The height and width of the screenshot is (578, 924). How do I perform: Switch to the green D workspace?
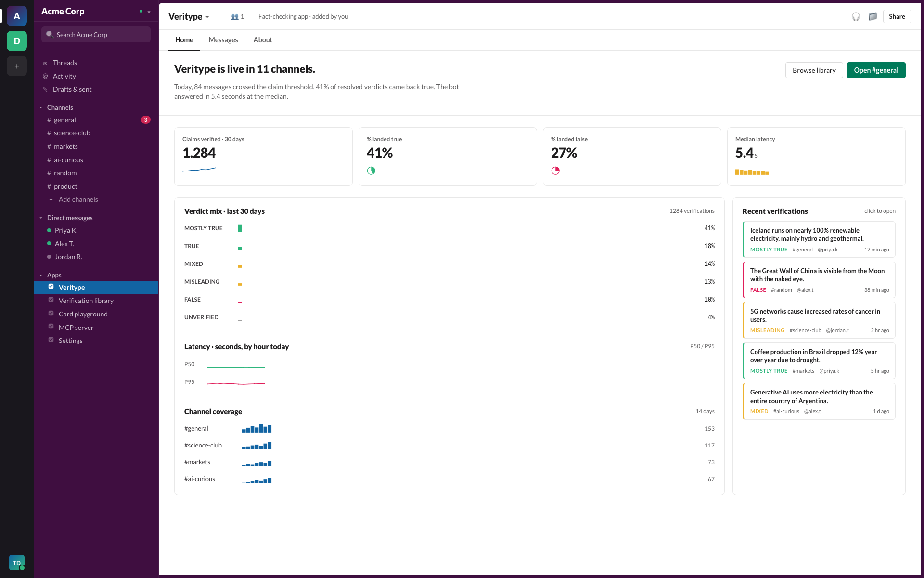17,41
